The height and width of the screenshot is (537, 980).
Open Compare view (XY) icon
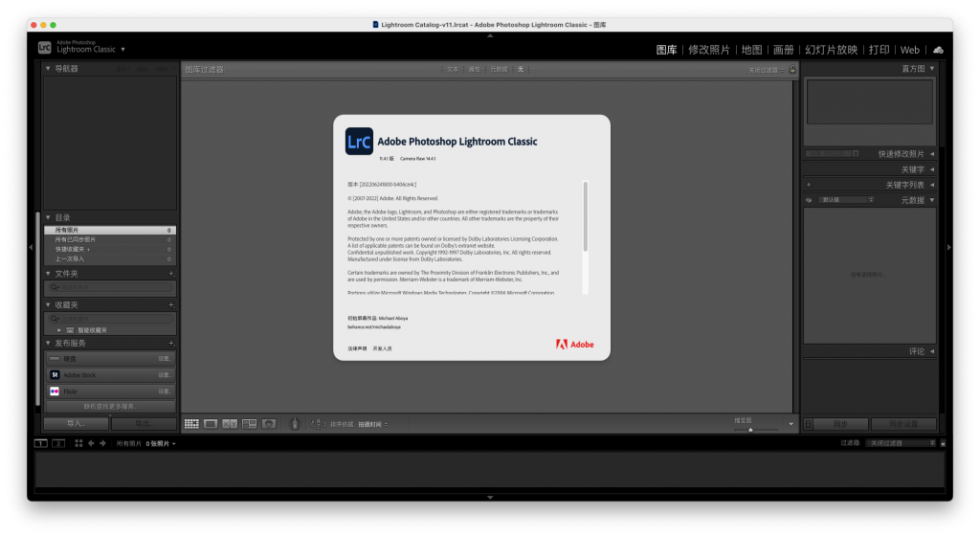click(x=230, y=424)
